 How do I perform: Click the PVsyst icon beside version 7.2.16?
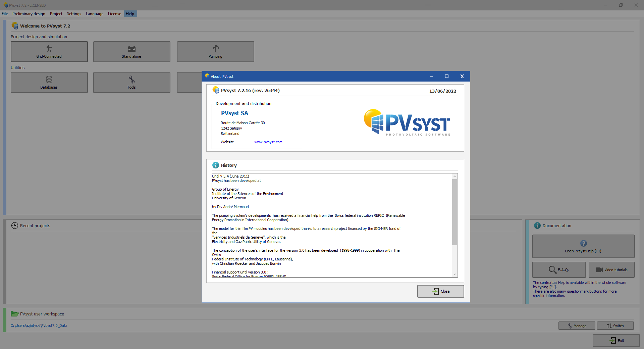point(216,90)
